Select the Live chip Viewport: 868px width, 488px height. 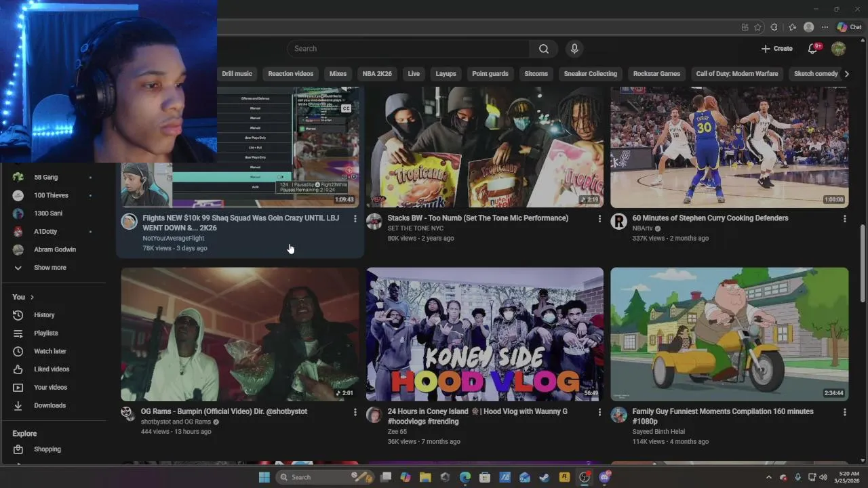click(x=414, y=74)
